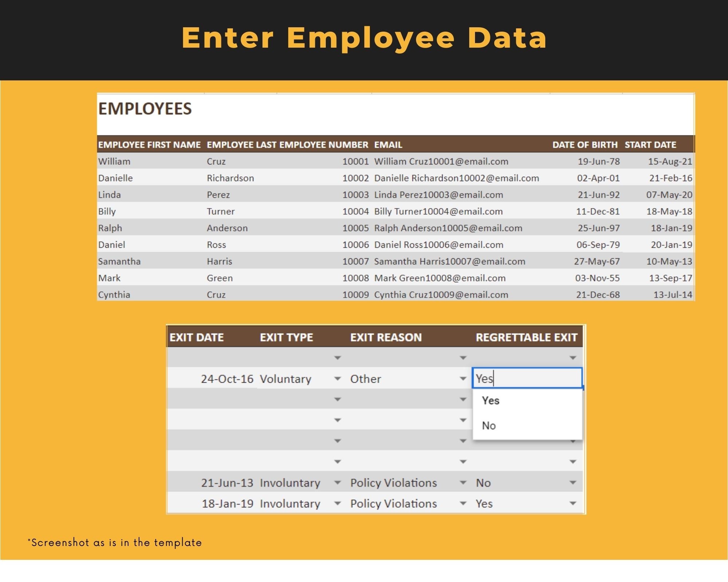Viewport: 728px width, 582px height.
Task: Open Exit Type dropdown for the 18-Jan-19 row
Action: point(337,503)
